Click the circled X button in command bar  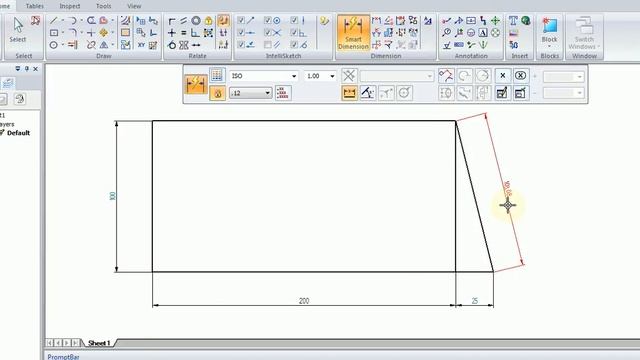pyautogui.click(x=520, y=76)
